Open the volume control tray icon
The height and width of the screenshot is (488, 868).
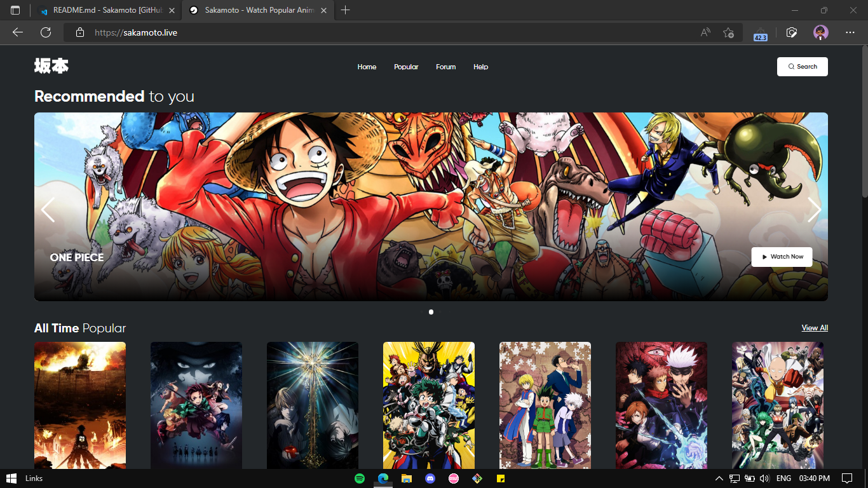coord(764,478)
